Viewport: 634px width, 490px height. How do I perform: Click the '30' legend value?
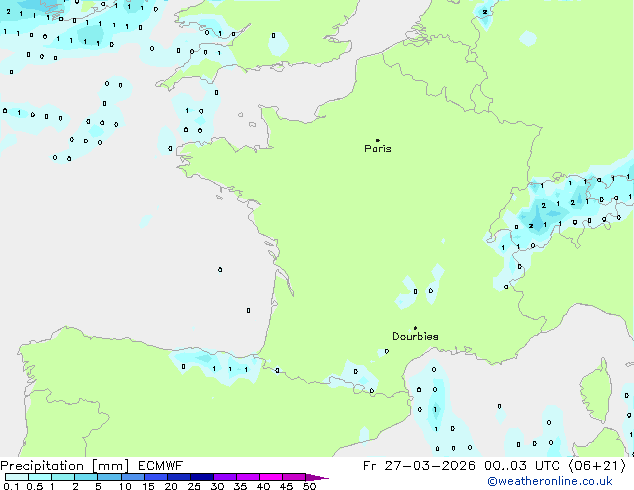pyautogui.click(x=217, y=486)
